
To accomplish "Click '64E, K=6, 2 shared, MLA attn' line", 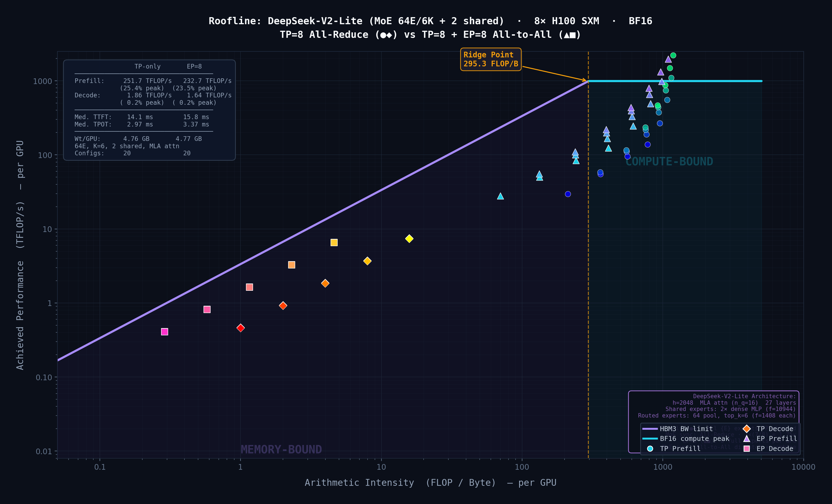I will click(127, 146).
